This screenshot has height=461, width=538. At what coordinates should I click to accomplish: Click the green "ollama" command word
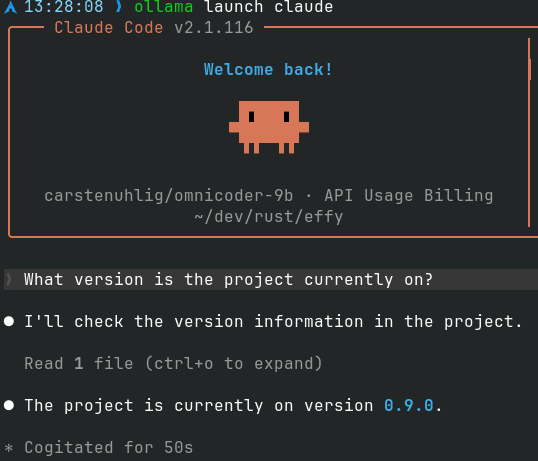164,7
